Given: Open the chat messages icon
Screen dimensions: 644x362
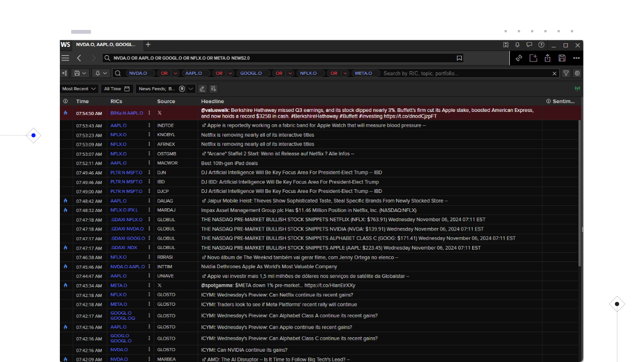Looking at the screenshot, I should [529, 45].
